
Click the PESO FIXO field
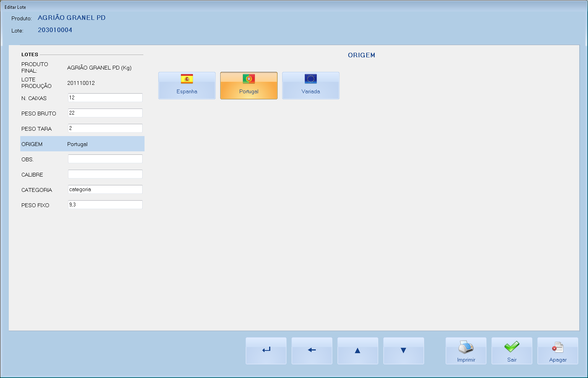[x=105, y=205]
